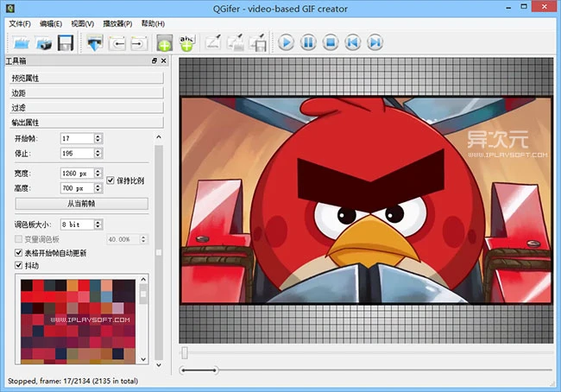Click the toolbox scrollbar down arrow
Viewport: 561px width, 392px height.
click(159, 365)
